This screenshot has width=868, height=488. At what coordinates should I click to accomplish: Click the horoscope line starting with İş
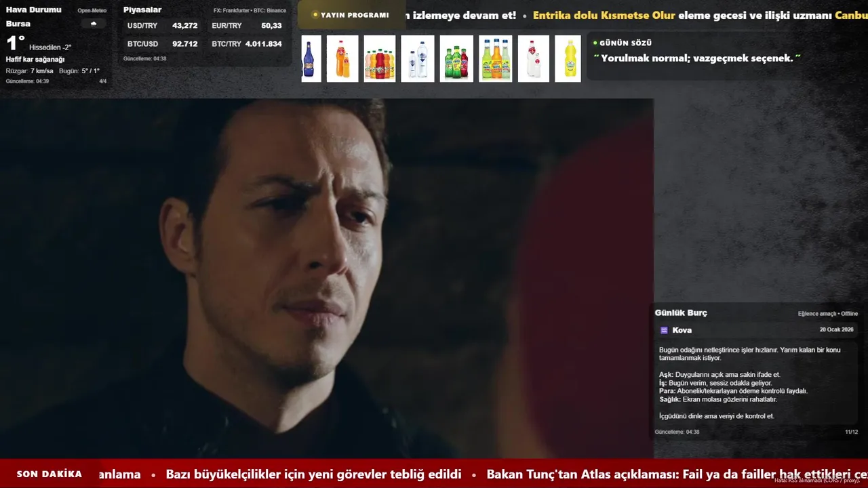tap(715, 383)
